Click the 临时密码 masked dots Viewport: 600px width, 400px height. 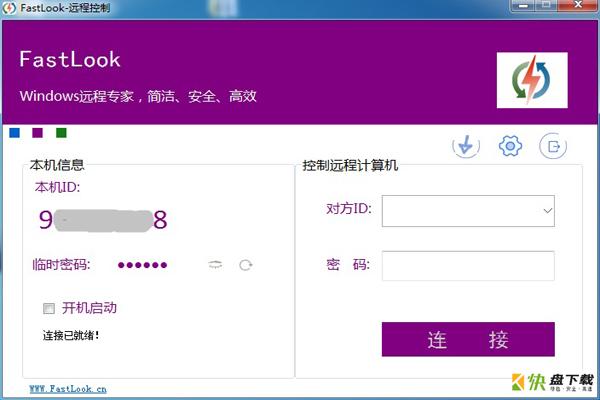[142, 265]
